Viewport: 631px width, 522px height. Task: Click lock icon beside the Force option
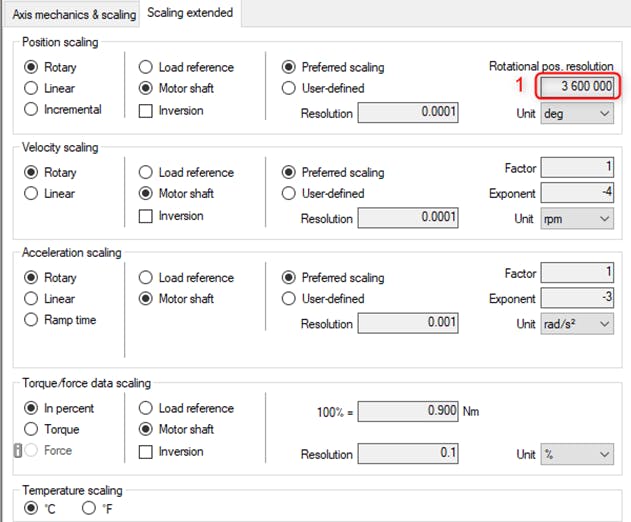pyautogui.click(x=18, y=451)
